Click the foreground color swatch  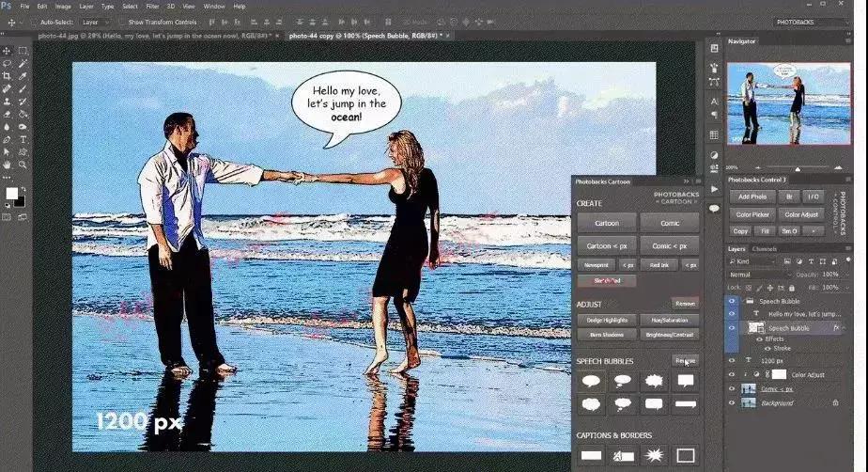[x=11, y=193]
